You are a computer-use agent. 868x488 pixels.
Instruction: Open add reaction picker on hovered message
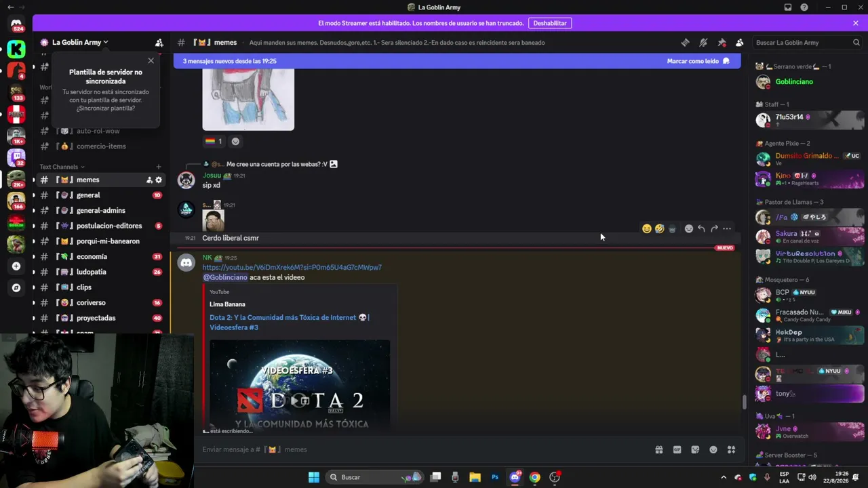pos(688,228)
